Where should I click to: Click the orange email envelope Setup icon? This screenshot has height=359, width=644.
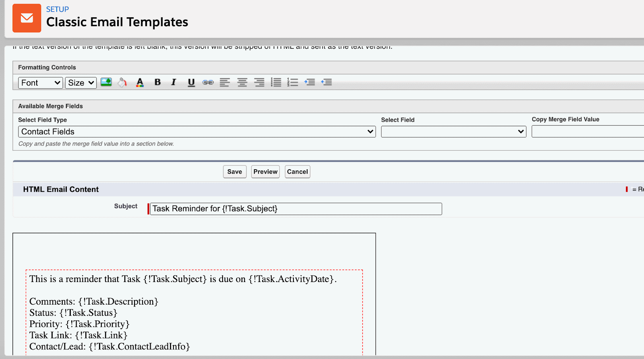[27, 18]
